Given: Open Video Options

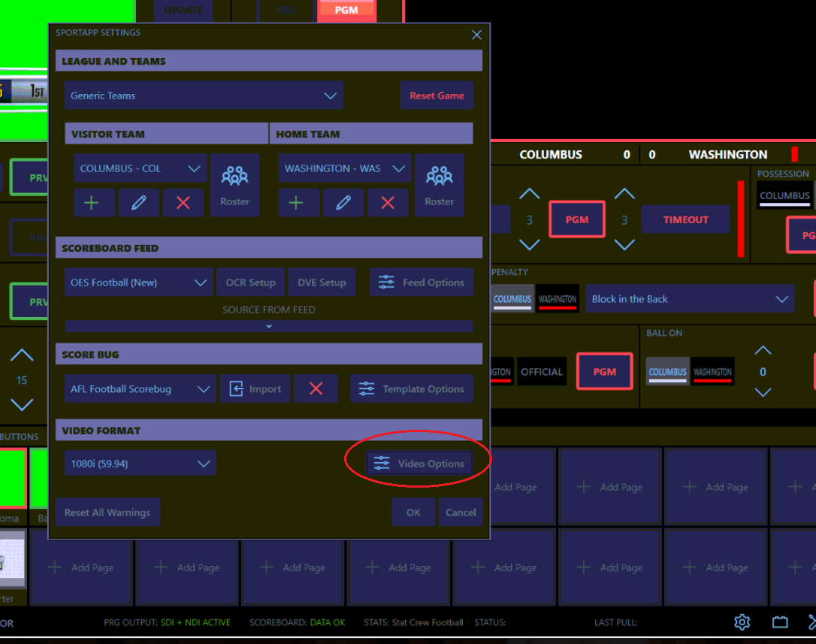Looking at the screenshot, I should point(420,464).
